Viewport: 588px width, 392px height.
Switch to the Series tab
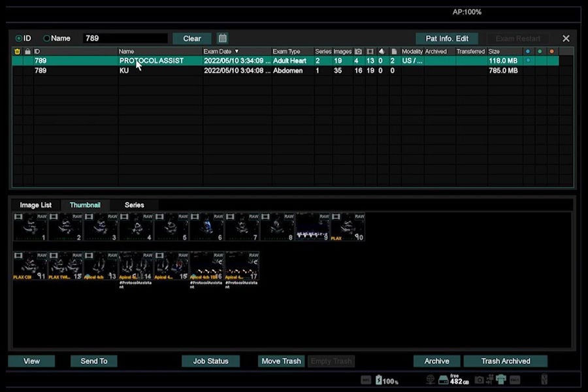[x=134, y=204]
